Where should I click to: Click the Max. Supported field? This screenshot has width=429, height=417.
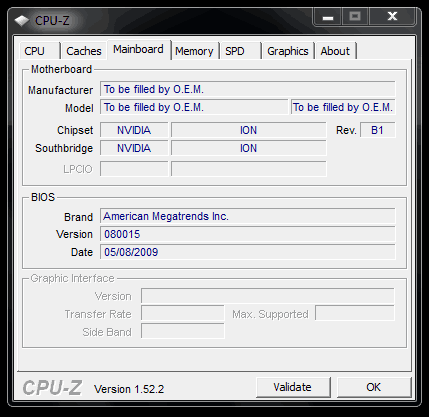(355, 314)
